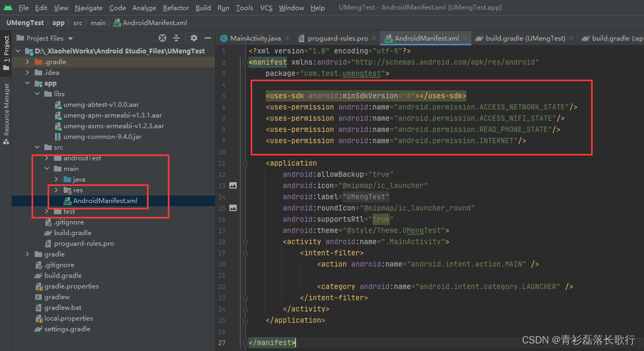644x351 pixels.
Task: Fold the application block using gutter arrow
Action: click(245, 163)
